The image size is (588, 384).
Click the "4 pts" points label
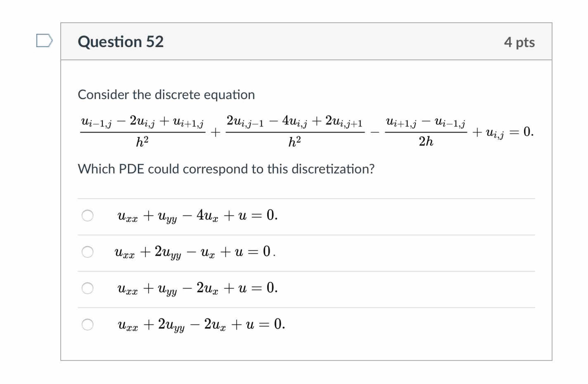coord(519,42)
